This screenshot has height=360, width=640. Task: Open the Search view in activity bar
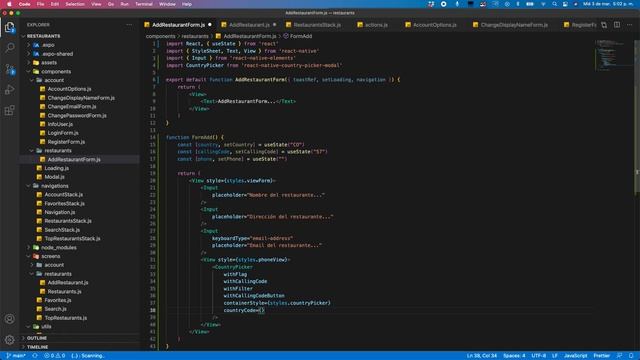click(x=9, y=48)
